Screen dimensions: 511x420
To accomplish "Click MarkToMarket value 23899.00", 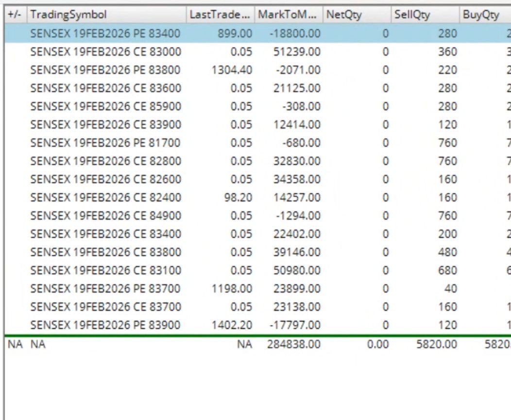I will point(297,289).
